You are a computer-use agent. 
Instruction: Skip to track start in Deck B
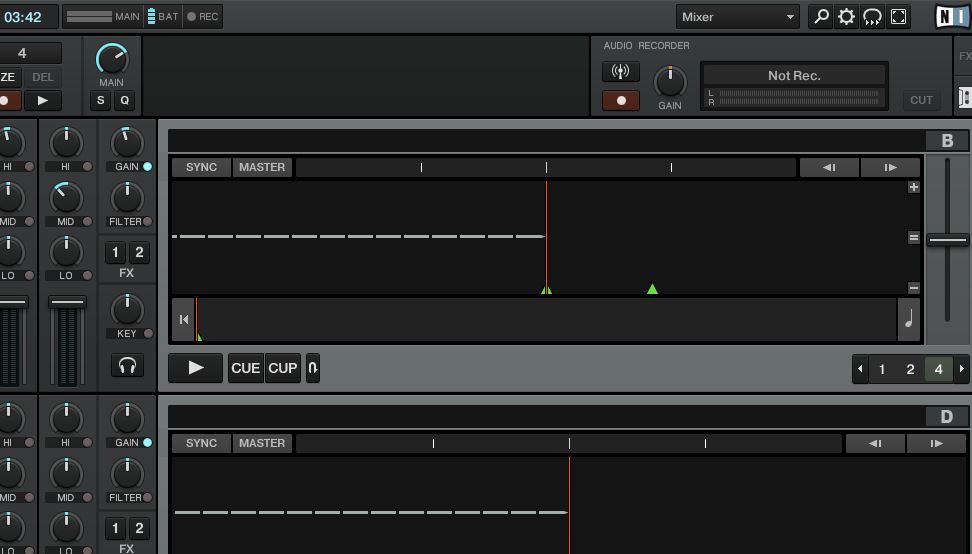pyautogui.click(x=184, y=320)
